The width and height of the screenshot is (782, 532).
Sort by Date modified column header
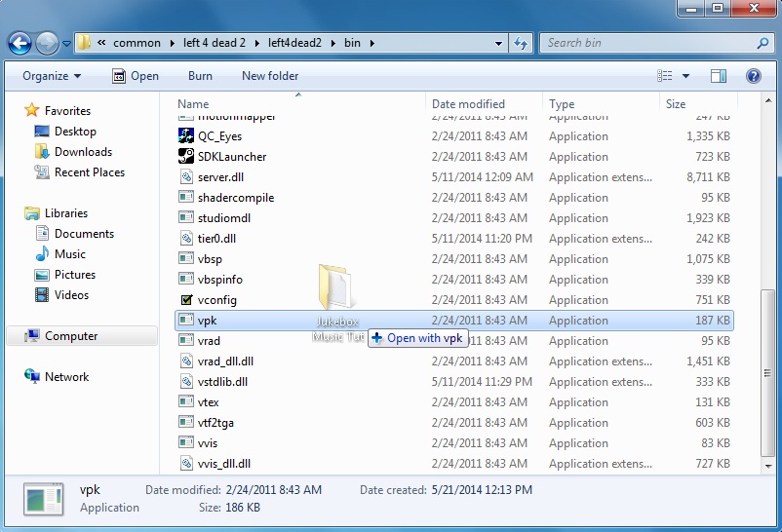tap(468, 104)
